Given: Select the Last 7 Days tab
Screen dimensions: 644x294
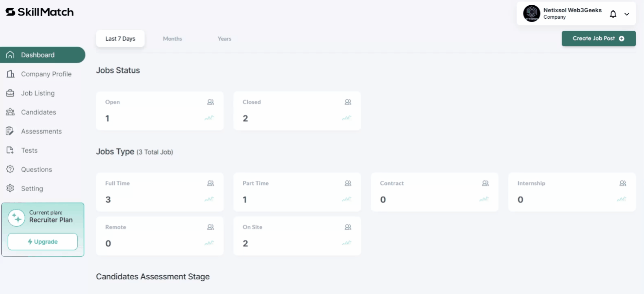Looking at the screenshot, I should (x=120, y=39).
